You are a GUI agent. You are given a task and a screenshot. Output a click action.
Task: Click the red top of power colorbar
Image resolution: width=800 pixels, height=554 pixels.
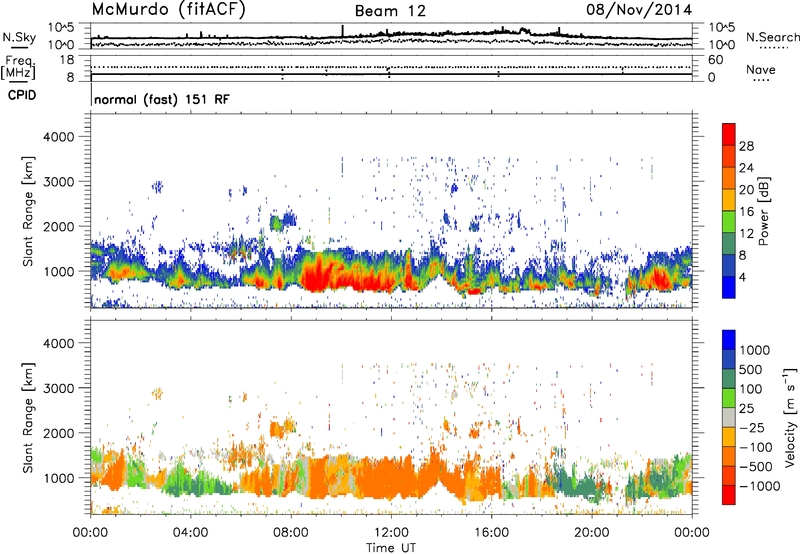(x=729, y=134)
